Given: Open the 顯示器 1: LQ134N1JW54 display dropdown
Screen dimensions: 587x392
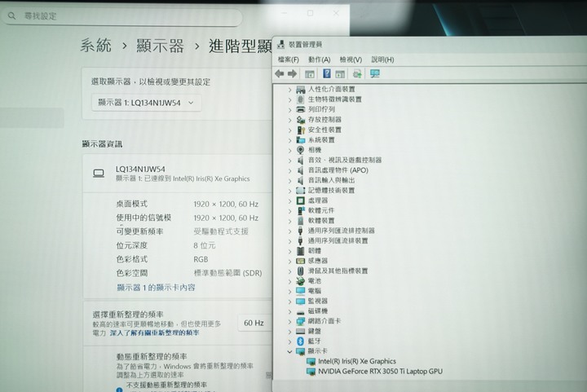Looking at the screenshot, I should (147, 103).
